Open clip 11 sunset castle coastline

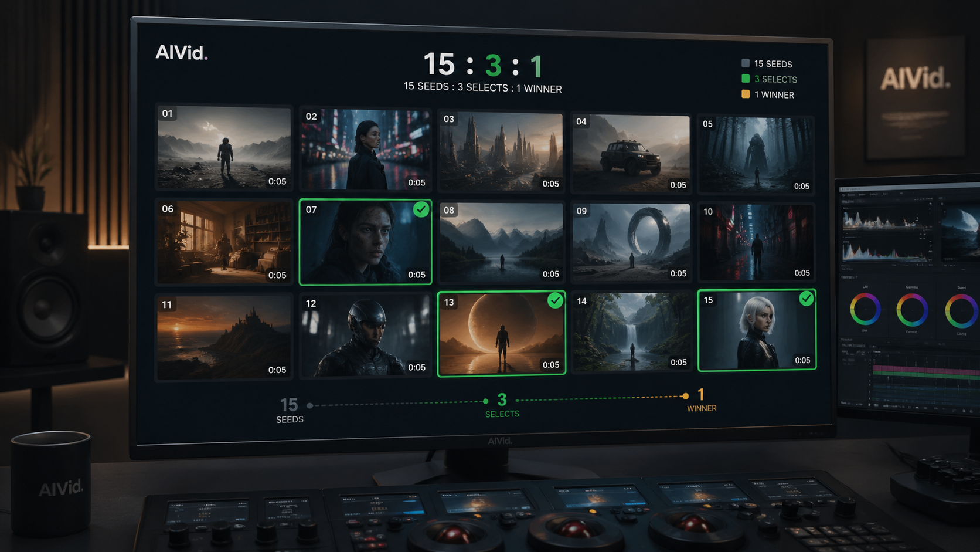click(224, 337)
